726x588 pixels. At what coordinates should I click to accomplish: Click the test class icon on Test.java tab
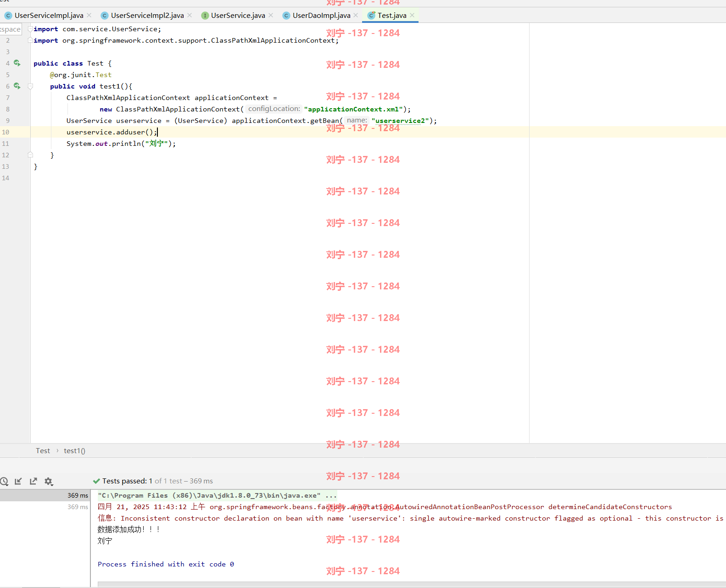pos(372,15)
